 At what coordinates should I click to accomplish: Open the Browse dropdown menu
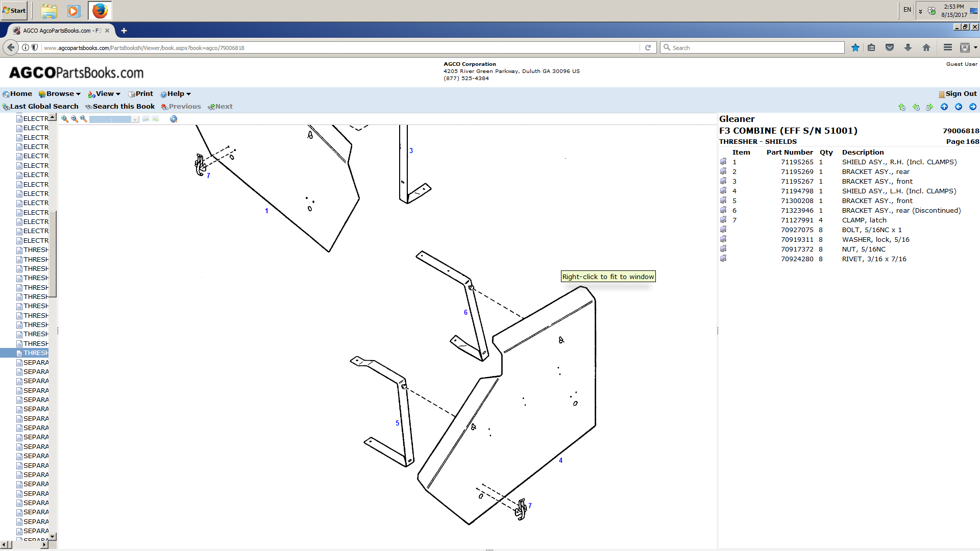(x=60, y=94)
